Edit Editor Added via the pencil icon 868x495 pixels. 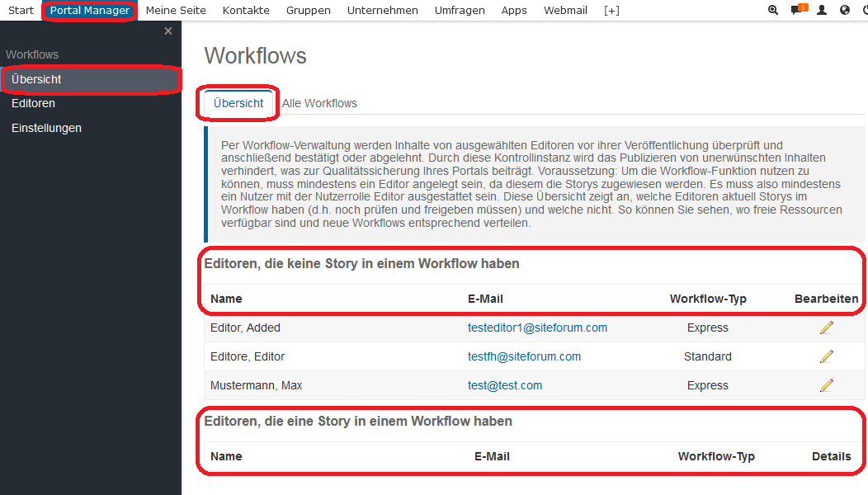coord(827,327)
